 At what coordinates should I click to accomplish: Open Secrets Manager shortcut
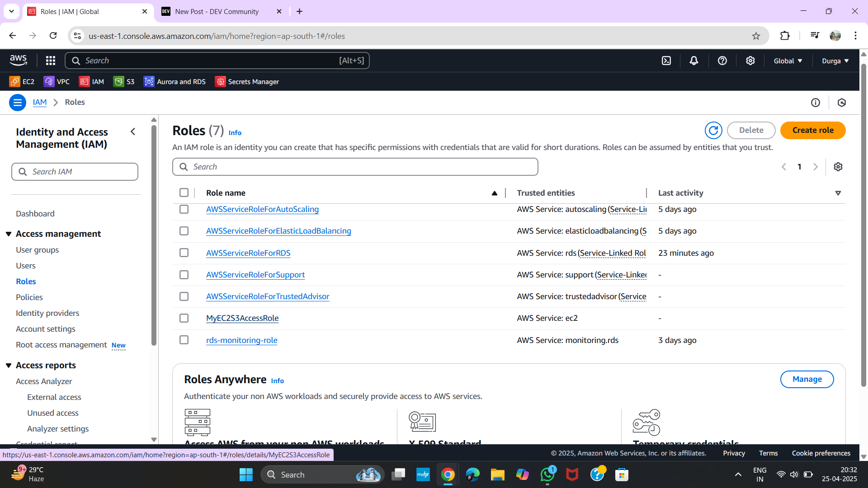pyautogui.click(x=247, y=82)
